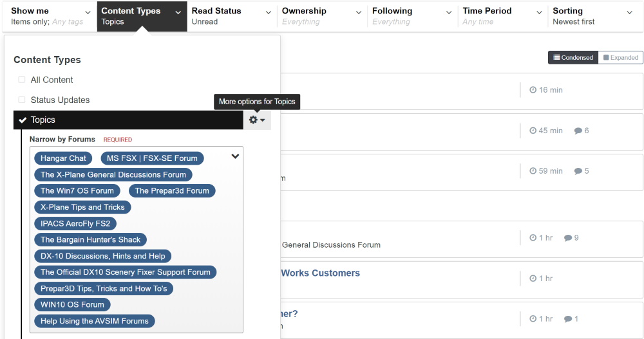This screenshot has height=339, width=644.
Task: Select The X-Plane General Discussions Forum tag
Action: [x=113, y=174]
